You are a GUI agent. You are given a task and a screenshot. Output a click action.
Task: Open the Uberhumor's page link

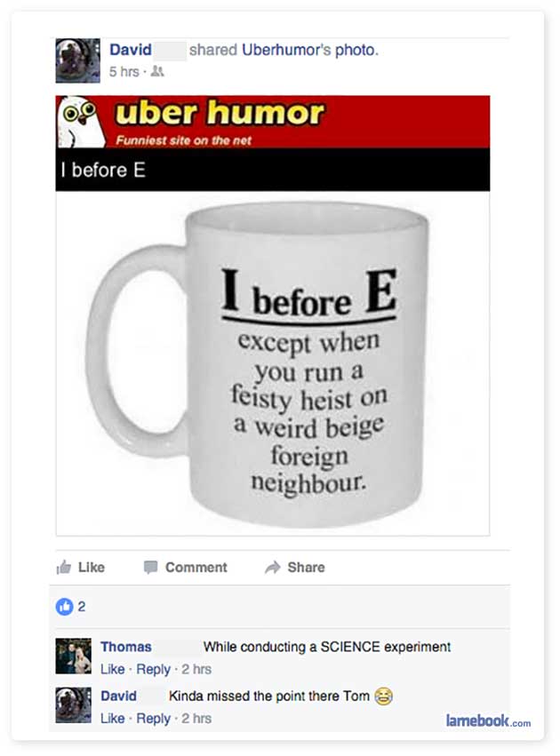(x=286, y=50)
